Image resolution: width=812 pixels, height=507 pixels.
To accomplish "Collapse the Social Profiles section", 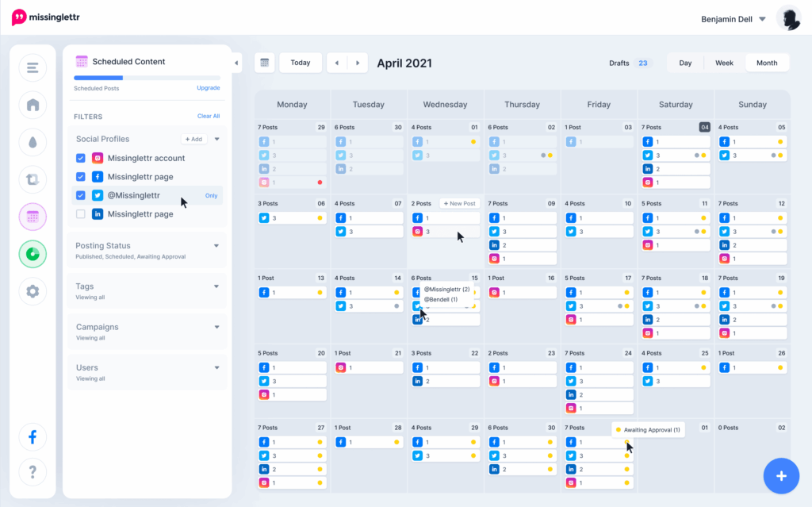I will pos(216,138).
